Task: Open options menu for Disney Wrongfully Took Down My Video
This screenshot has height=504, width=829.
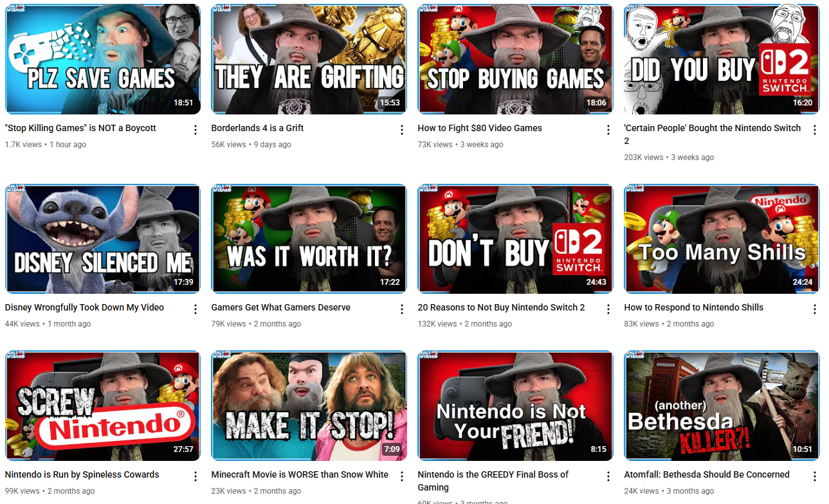Action: 196,309
